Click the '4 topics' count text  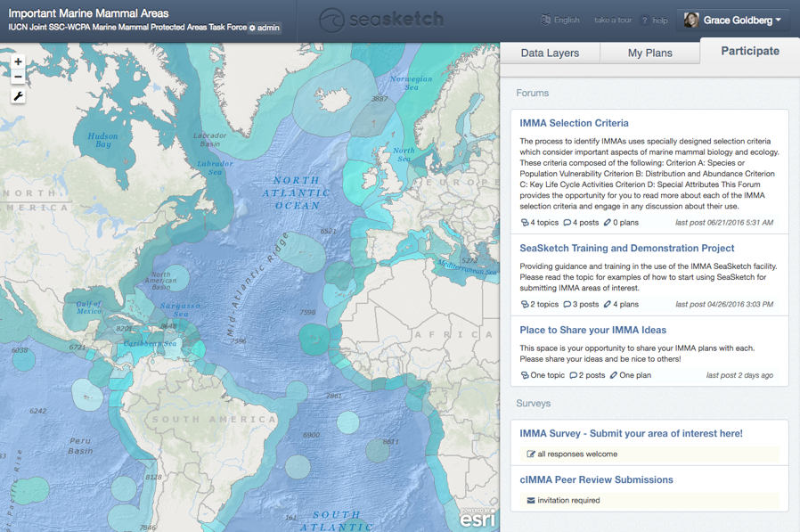[x=544, y=223]
